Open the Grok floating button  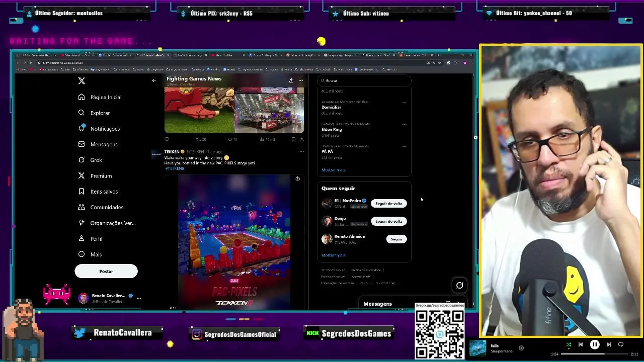459,286
